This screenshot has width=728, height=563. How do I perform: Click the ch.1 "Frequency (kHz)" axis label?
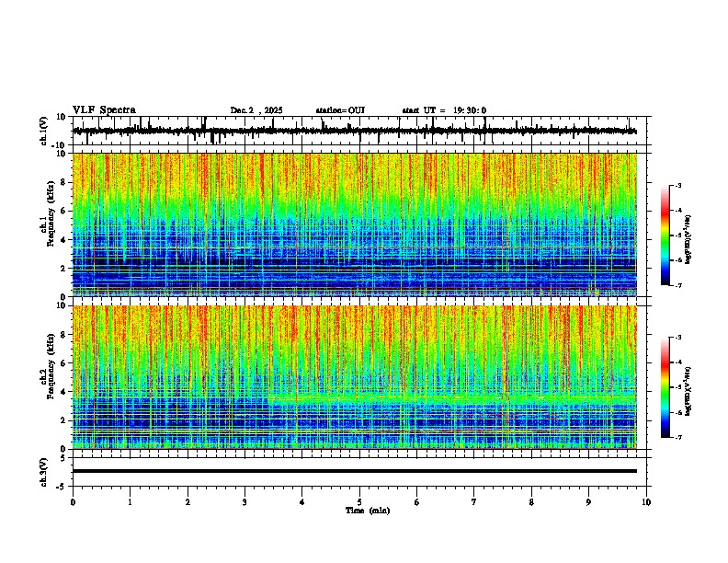(x=51, y=213)
